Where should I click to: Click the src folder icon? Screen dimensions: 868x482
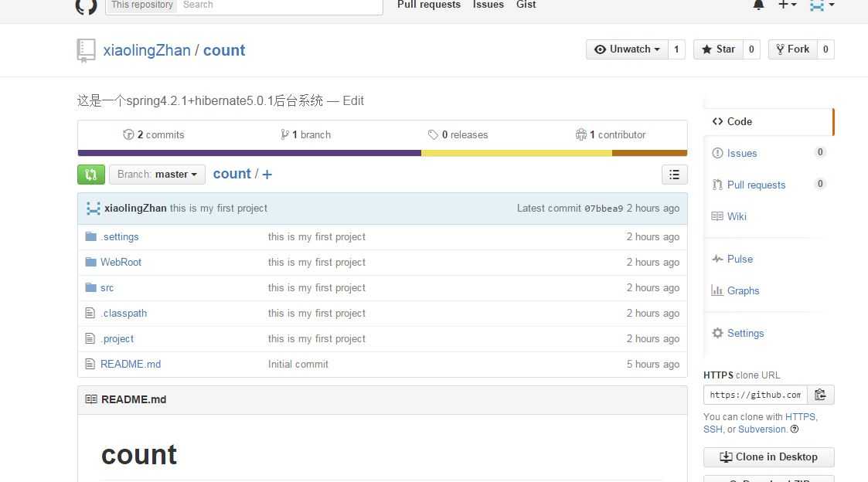[x=90, y=288]
